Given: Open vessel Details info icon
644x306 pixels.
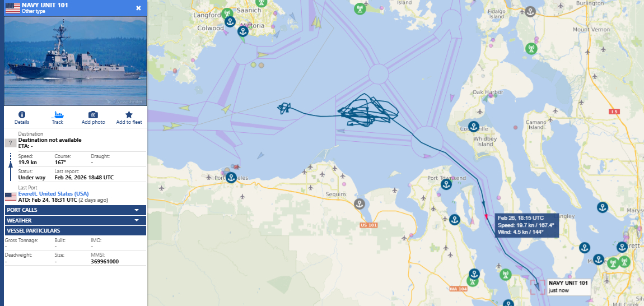Looking at the screenshot, I should tap(22, 115).
